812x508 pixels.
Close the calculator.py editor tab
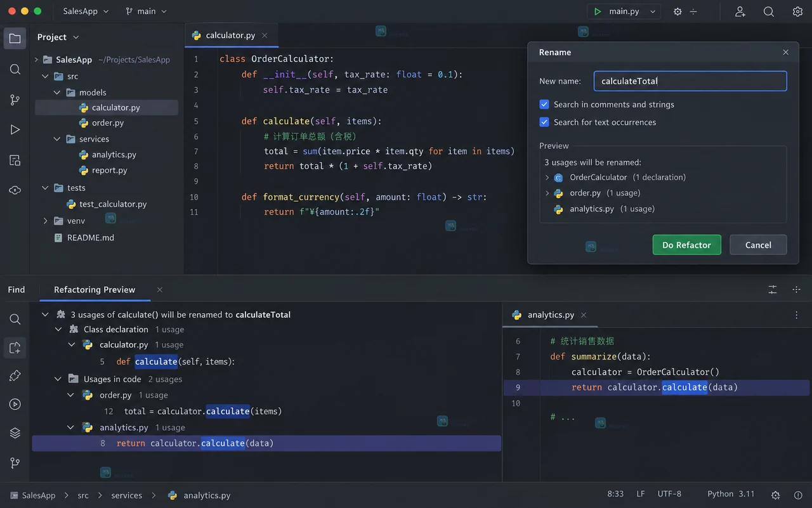[265, 36]
